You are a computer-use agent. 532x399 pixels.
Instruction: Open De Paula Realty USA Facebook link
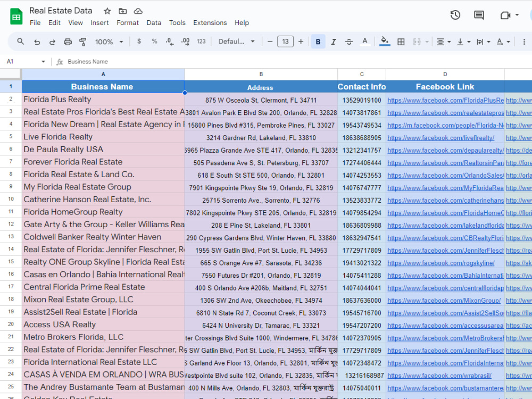445,151
